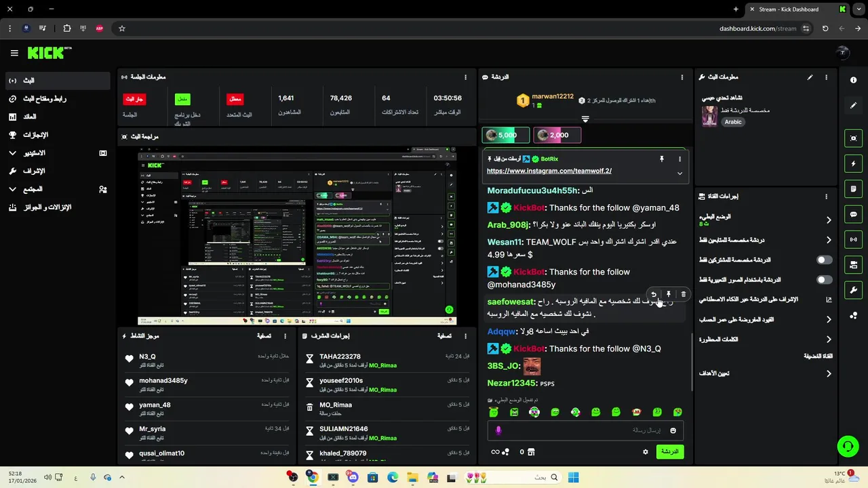Open the Windows Start button
Viewport: 868px width, 488px height.
[574, 477]
